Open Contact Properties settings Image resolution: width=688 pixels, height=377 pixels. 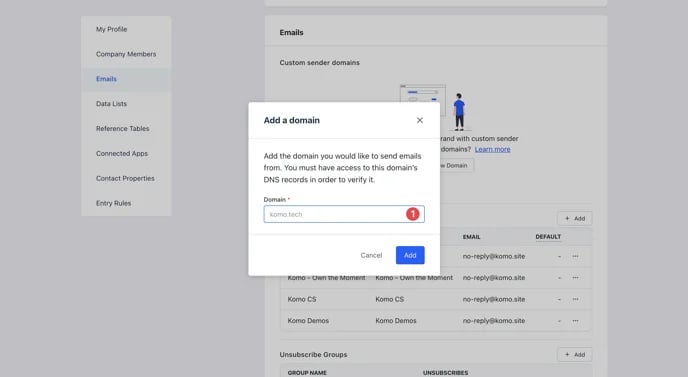click(125, 178)
